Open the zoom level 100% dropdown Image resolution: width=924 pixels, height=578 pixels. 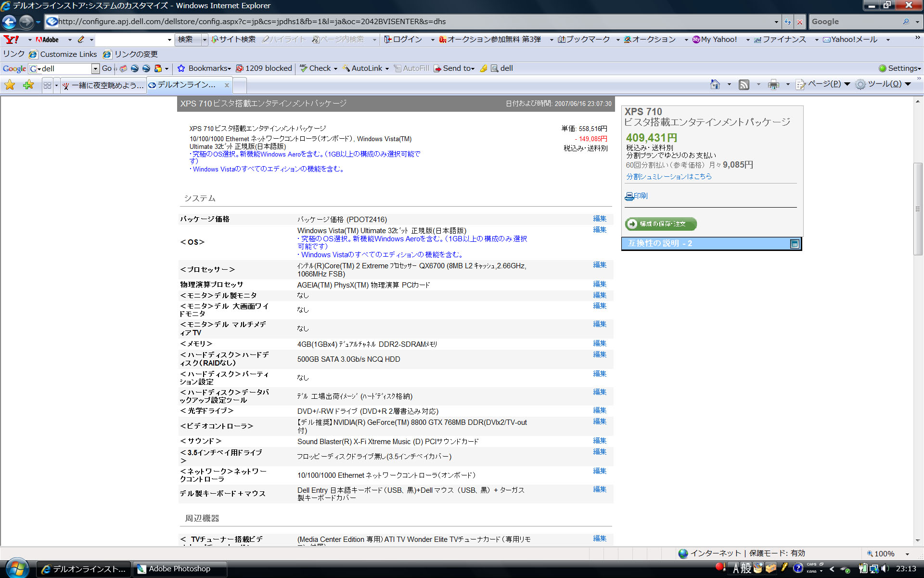[908, 554]
